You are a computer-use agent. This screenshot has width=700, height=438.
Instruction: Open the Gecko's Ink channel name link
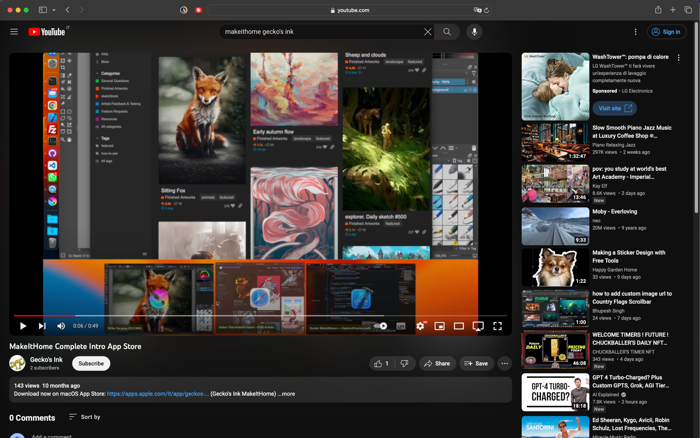pyautogui.click(x=46, y=359)
